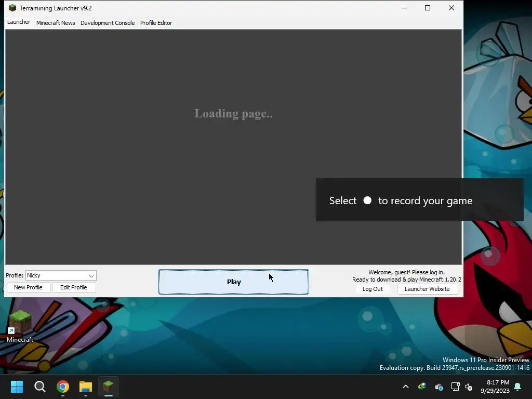Viewport: 532px width, 399px height.
Task: Open the Minecraft News tab
Action: pos(56,23)
